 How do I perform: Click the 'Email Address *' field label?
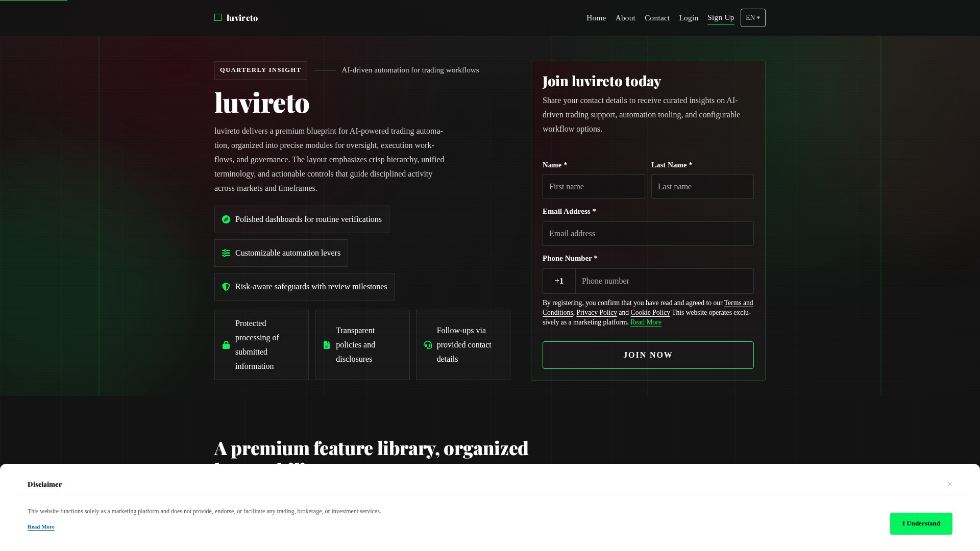[569, 211]
